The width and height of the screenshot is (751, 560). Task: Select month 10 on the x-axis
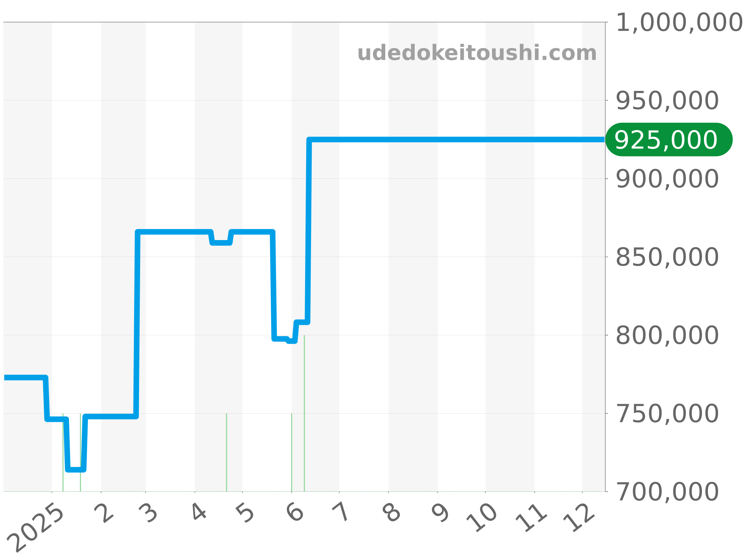(x=482, y=518)
